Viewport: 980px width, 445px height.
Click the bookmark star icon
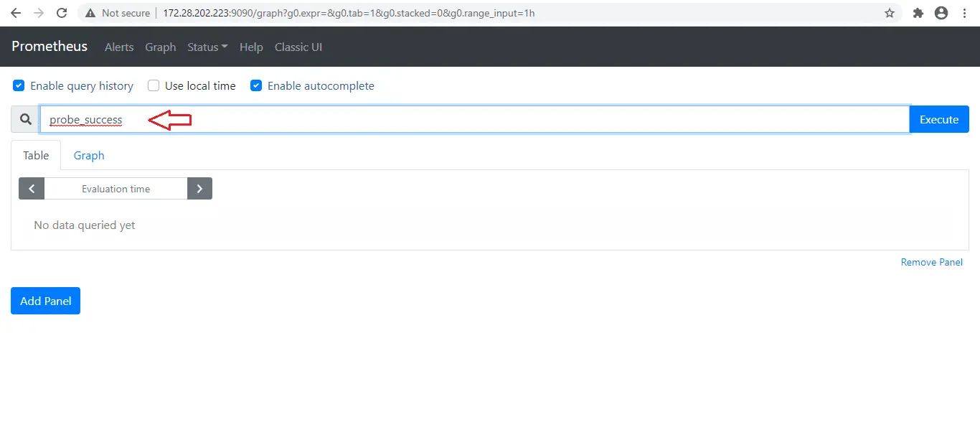coord(889,12)
